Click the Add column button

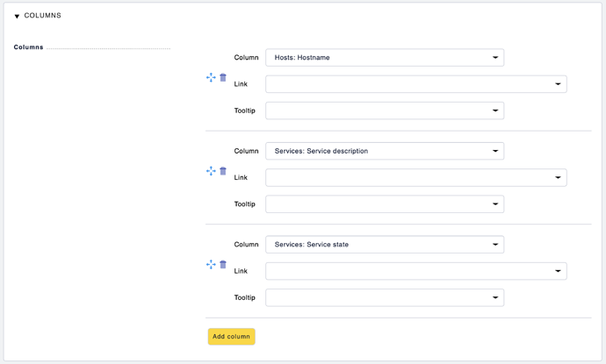232,337
